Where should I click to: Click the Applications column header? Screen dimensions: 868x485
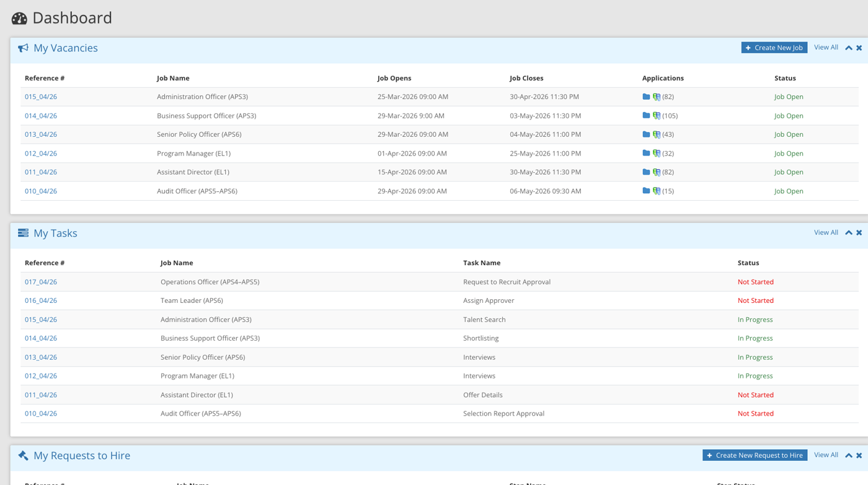663,78
